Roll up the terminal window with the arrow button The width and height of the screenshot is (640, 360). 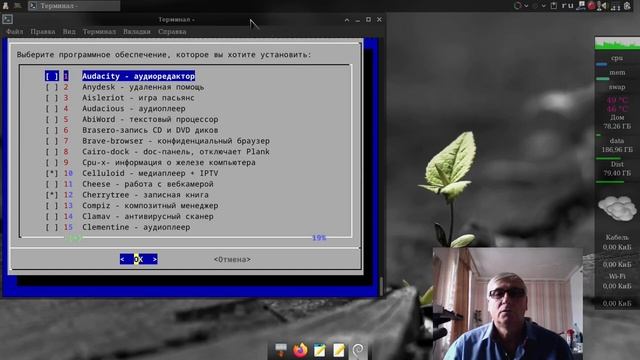347,20
